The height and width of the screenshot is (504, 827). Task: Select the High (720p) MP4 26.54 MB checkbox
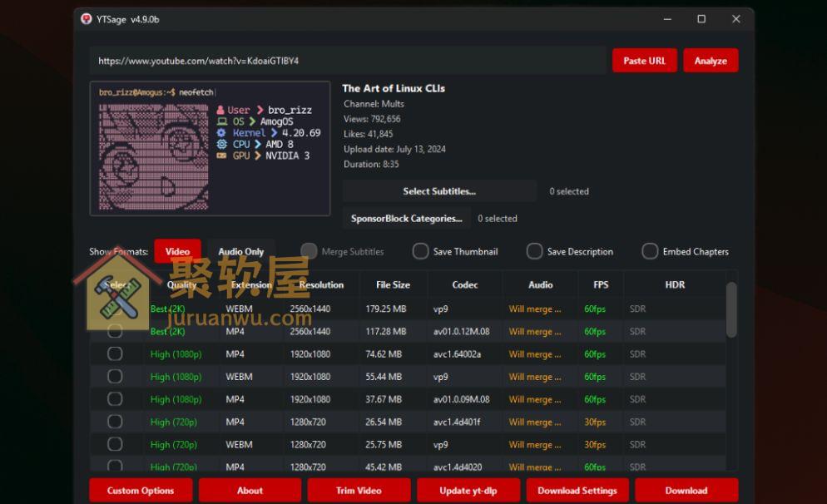click(115, 422)
